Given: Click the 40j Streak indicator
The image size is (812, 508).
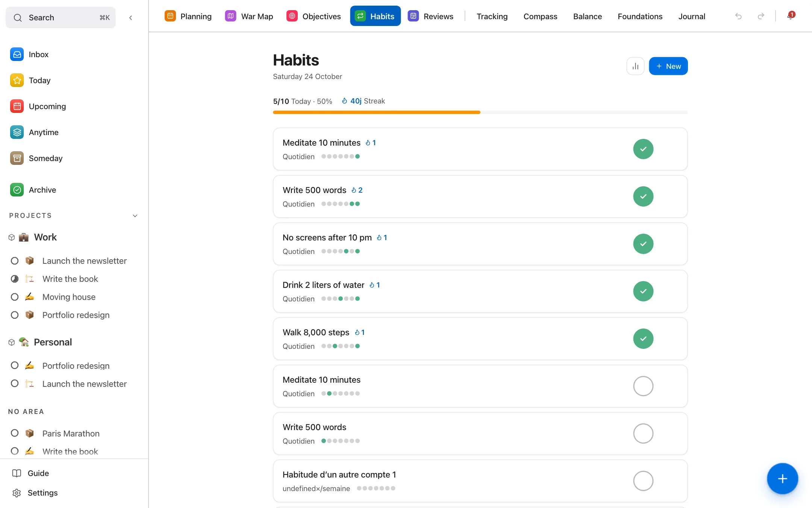Looking at the screenshot, I should pos(363,101).
